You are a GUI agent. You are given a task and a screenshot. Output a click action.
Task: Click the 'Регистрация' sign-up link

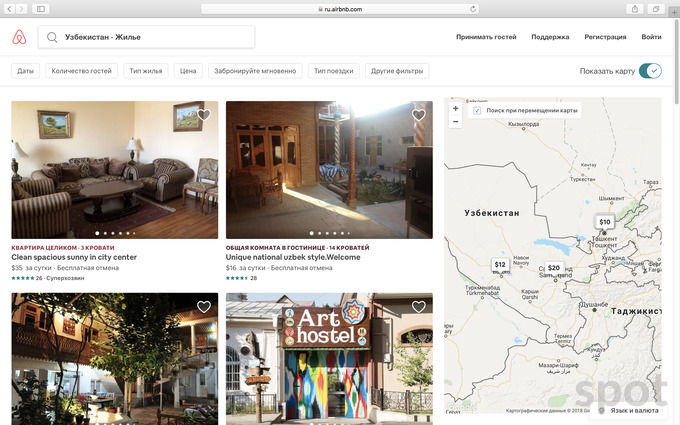click(x=606, y=37)
